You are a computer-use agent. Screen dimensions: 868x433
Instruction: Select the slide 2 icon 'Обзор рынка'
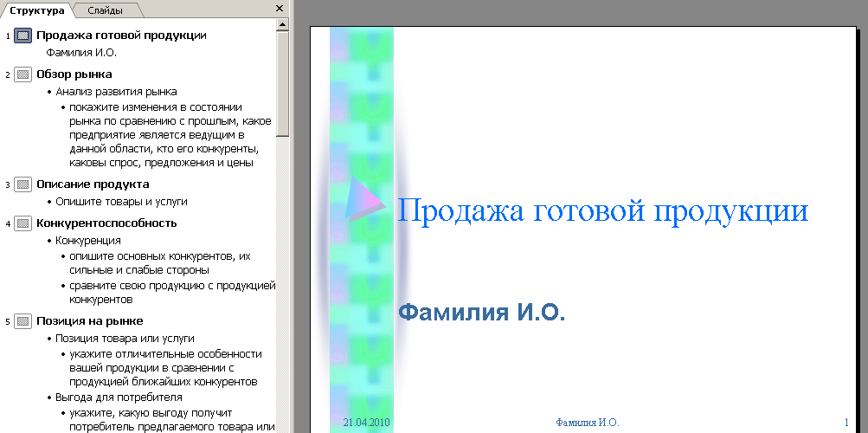pyautogui.click(x=23, y=74)
